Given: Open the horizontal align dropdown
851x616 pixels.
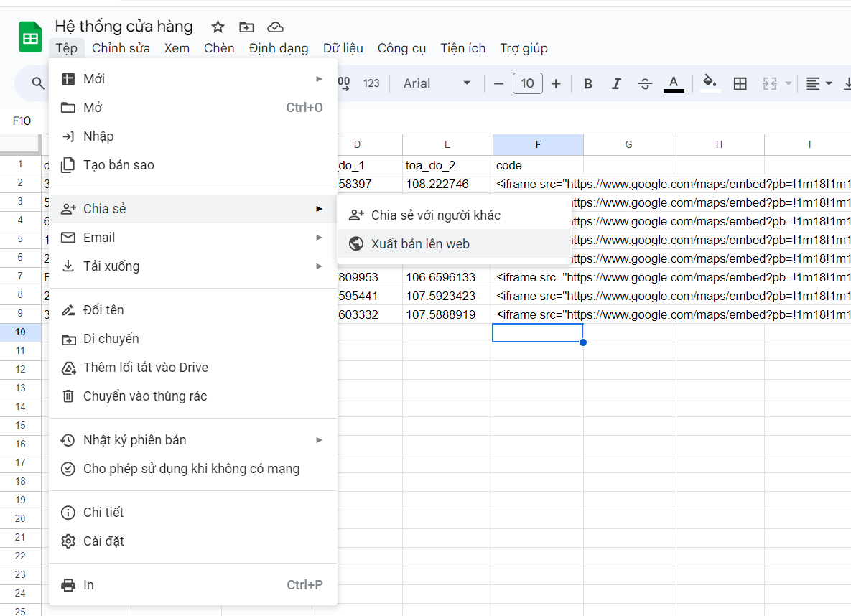Looking at the screenshot, I should 819,83.
